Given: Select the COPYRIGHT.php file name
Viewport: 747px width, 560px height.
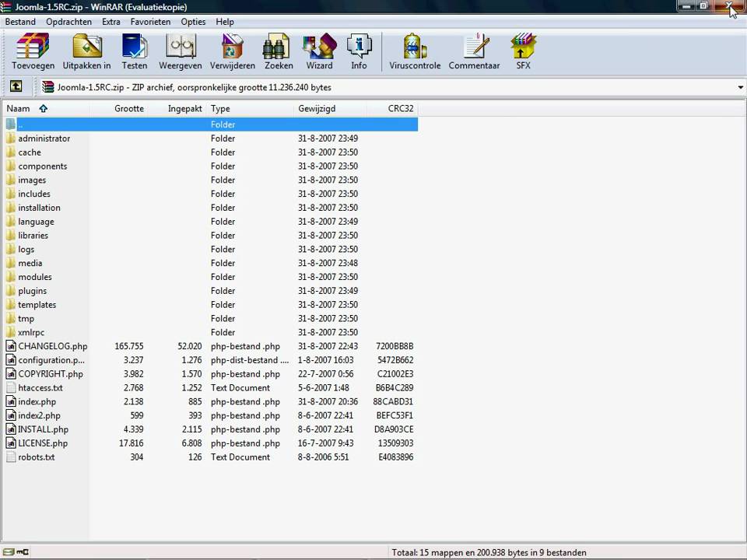Looking at the screenshot, I should point(51,374).
